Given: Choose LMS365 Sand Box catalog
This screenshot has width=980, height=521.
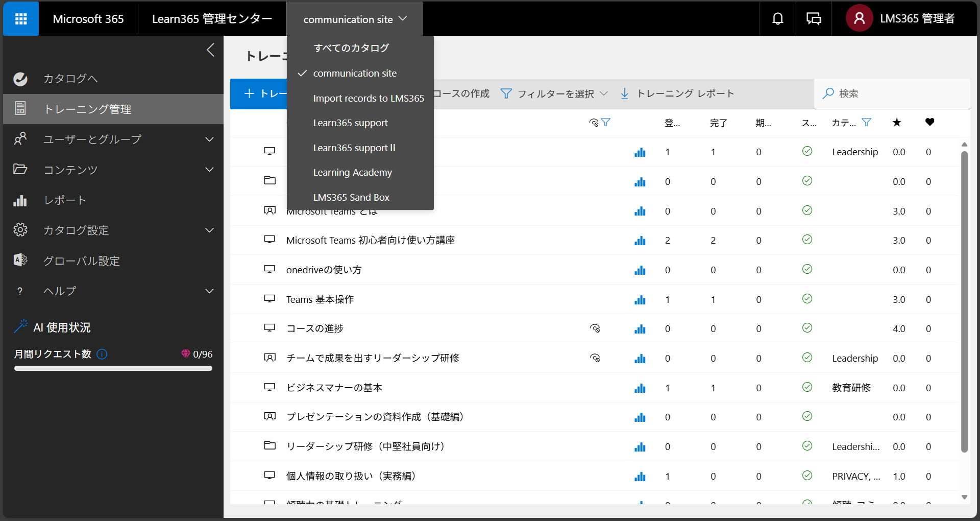Looking at the screenshot, I should (360, 197).
